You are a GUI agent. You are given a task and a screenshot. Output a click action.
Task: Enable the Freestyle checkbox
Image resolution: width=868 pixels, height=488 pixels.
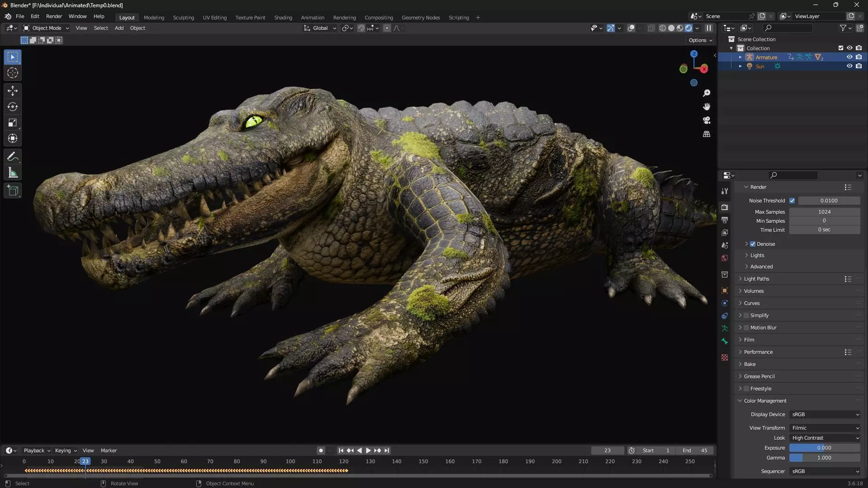point(746,389)
